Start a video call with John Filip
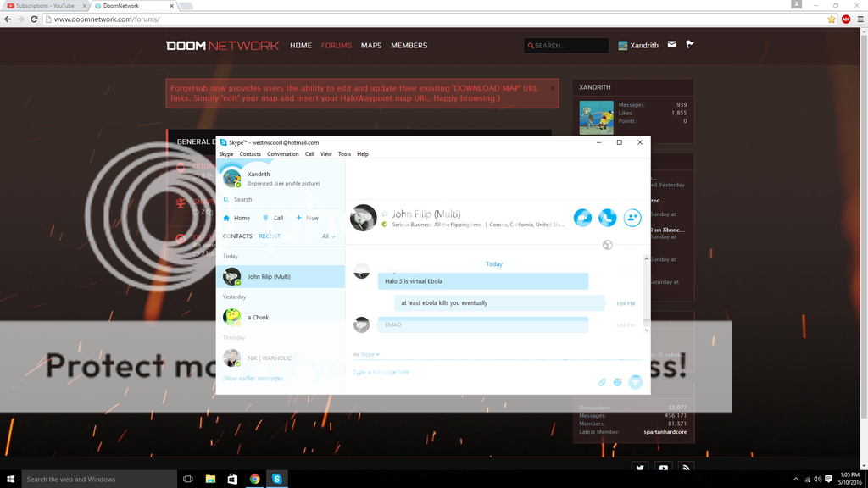 582,218
